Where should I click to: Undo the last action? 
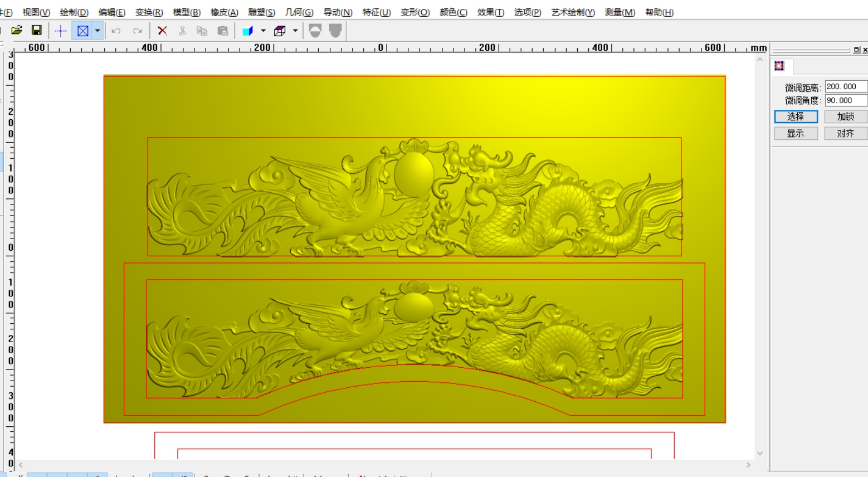coord(116,31)
